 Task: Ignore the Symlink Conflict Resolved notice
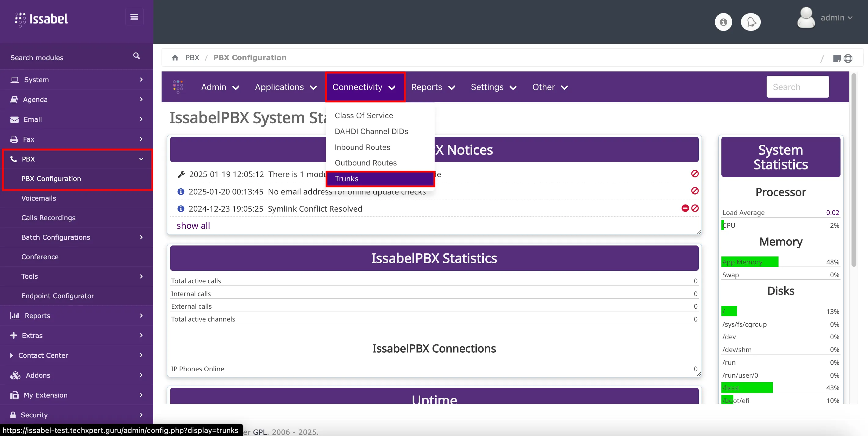tap(695, 208)
